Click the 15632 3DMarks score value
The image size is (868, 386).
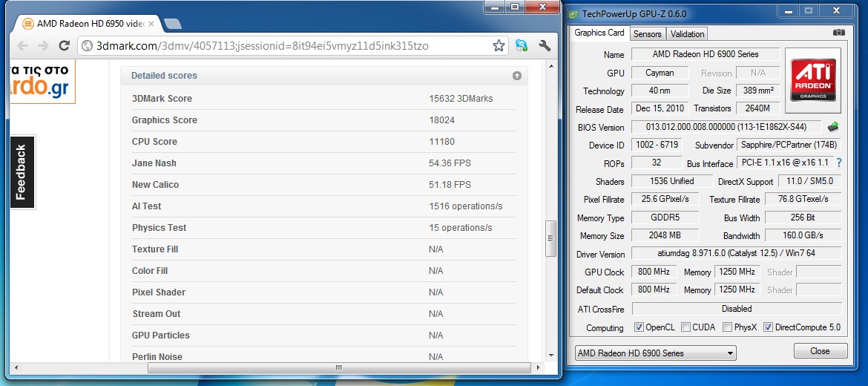click(461, 99)
